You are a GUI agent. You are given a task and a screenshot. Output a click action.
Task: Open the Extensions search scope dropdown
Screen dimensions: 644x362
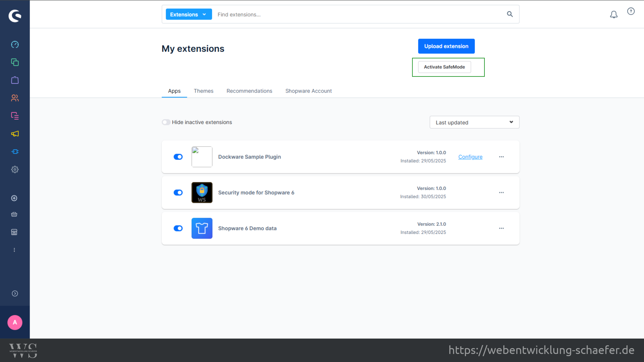point(189,14)
